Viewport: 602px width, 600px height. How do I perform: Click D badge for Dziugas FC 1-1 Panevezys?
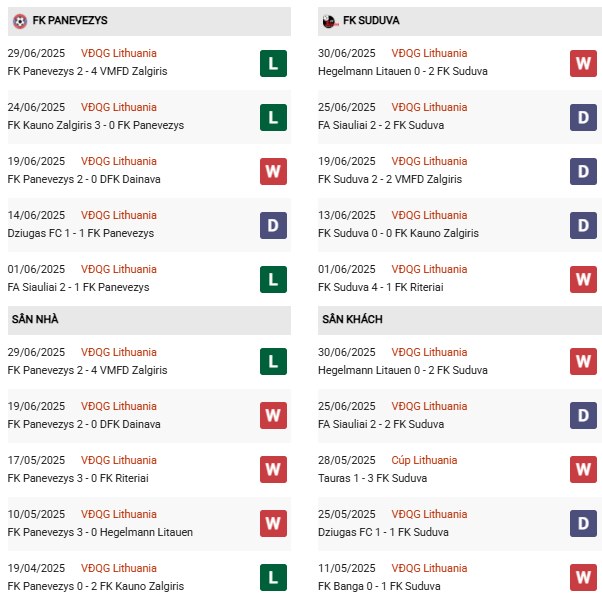[273, 226]
